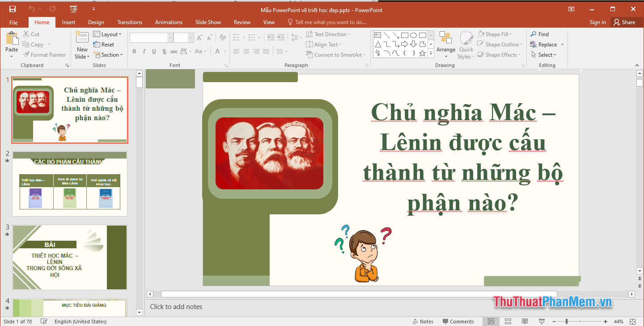
Task: Toggle the Notes pane
Action: tap(423, 321)
